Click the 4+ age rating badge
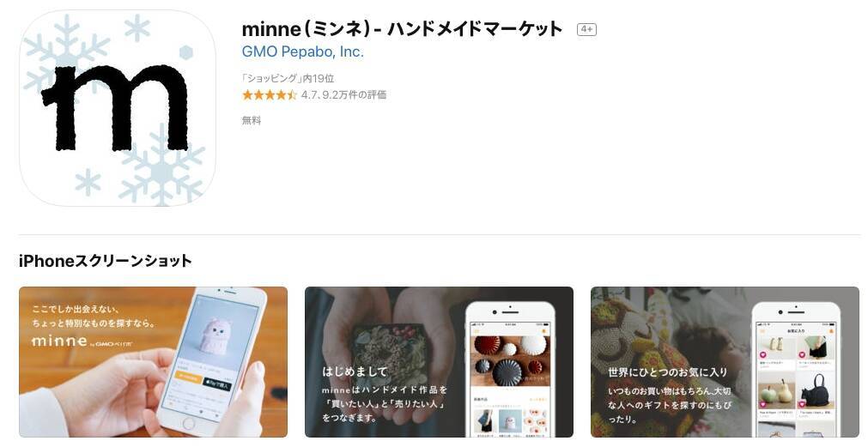Screen dimensions: 868x447 tap(586, 29)
